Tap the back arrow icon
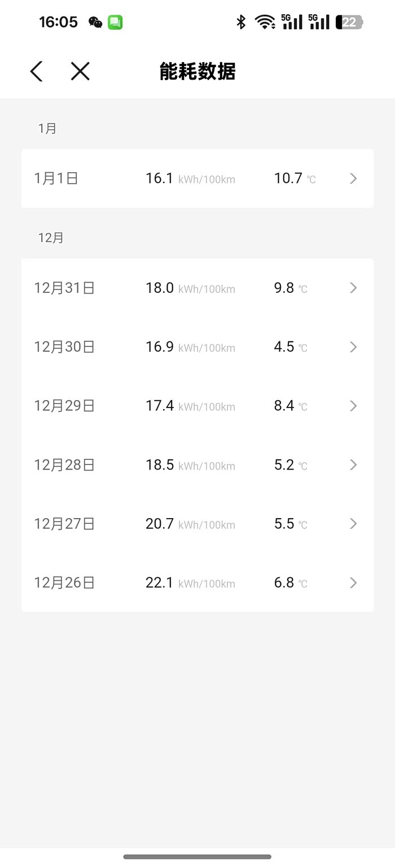The width and height of the screenshot is (395, 868). coord(37,72)
